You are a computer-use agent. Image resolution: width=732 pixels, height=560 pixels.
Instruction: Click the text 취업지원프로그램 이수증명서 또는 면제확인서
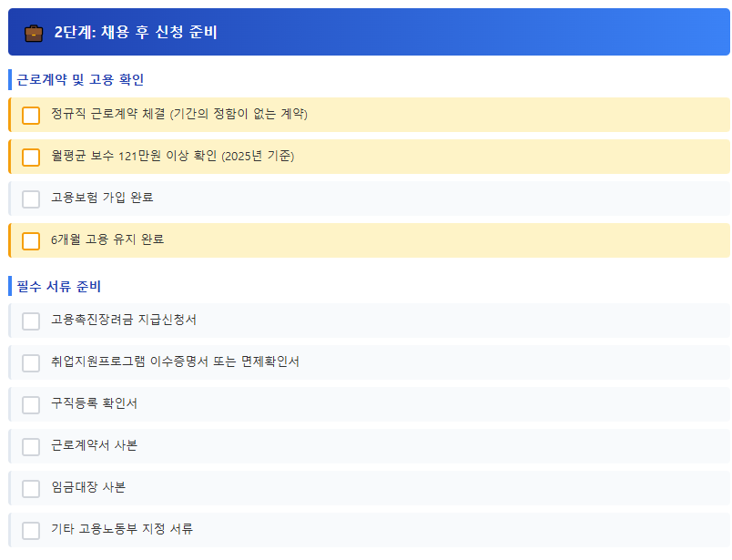[x=175, y=361]
